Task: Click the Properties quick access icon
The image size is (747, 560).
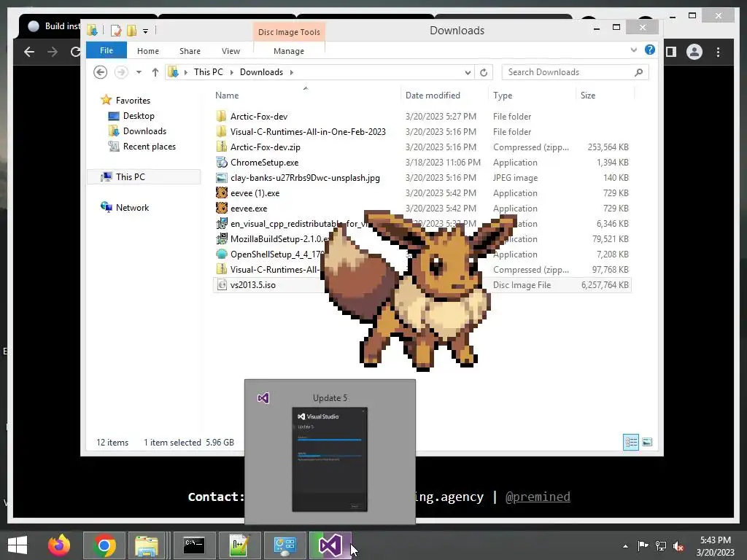Action: click(116, 31)
